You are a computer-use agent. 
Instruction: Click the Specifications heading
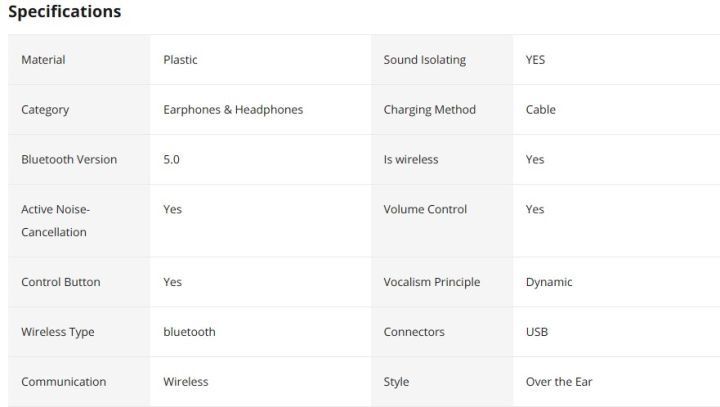click(x=65, y=12)
